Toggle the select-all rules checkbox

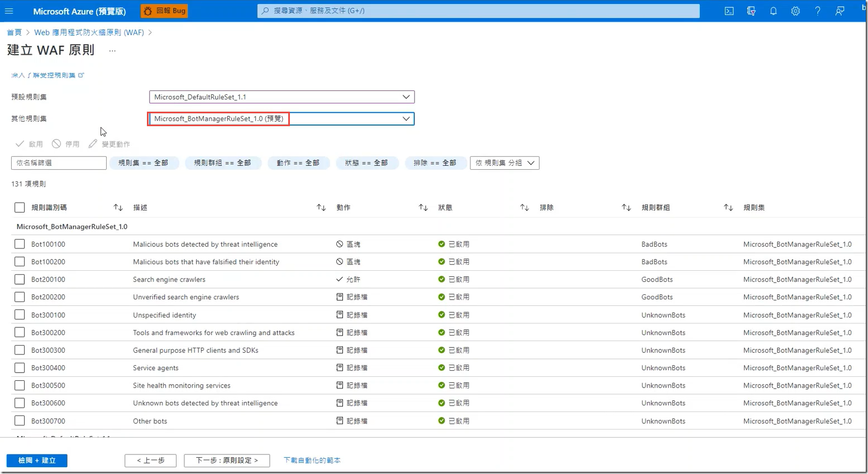click(x=20, y=208)
